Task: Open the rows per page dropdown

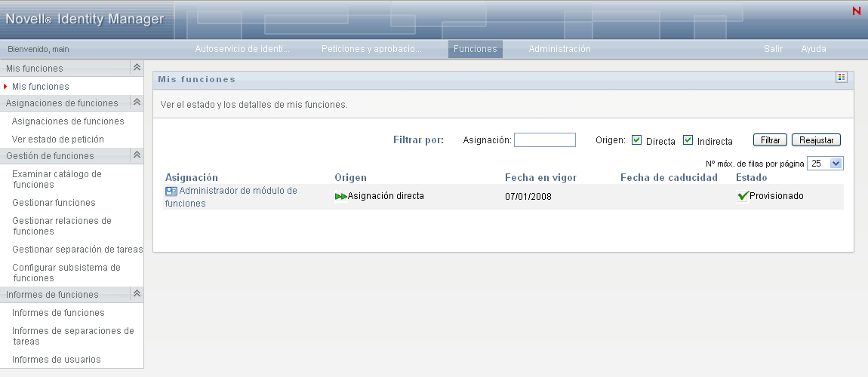Action: coord(825,163)
